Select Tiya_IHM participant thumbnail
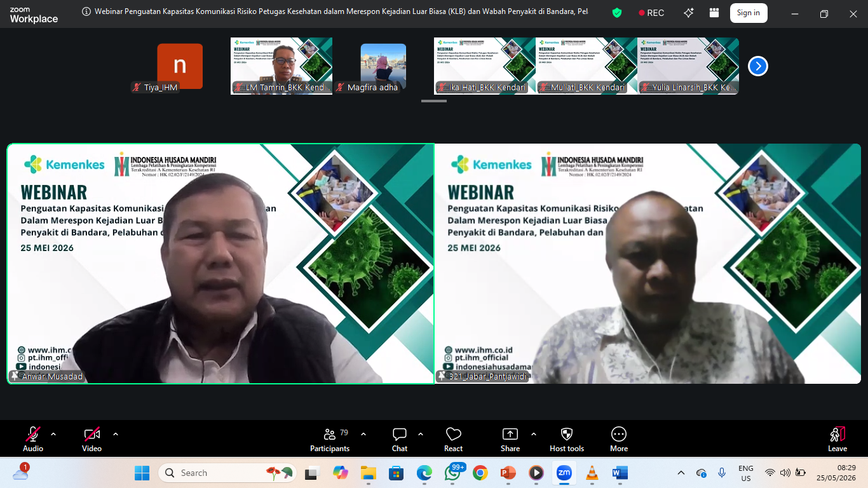The image size is (868, 488). coord(180,66)
